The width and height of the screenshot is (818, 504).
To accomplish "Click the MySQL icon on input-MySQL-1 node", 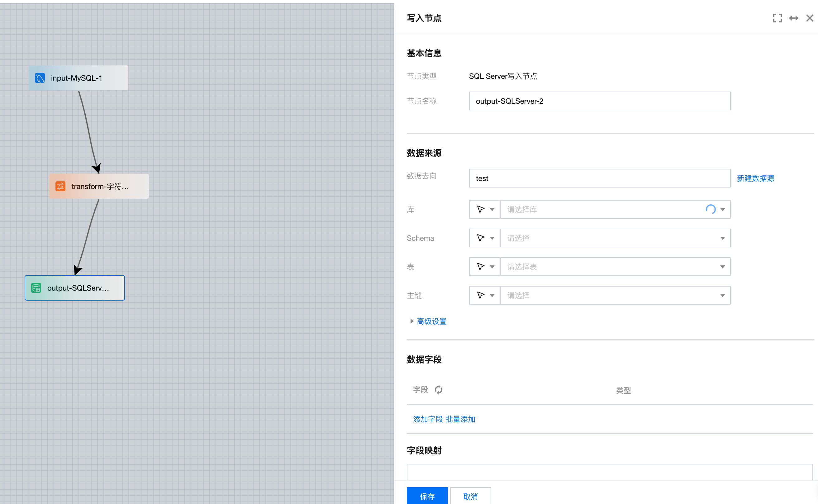I will [40, 78].
